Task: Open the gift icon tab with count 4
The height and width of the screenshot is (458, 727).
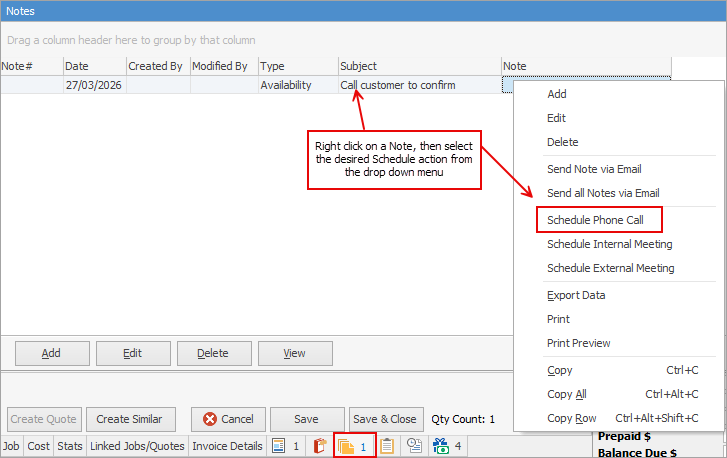Action: pyautogui.click(x=447, y=446)
